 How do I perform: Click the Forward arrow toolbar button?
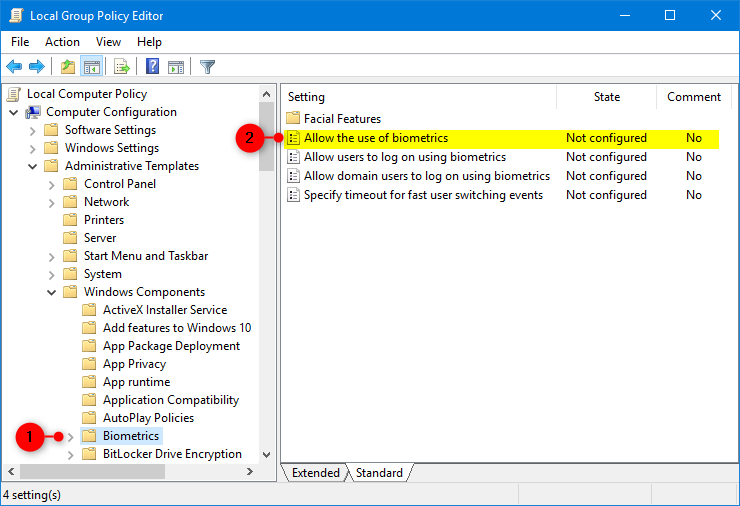pos(37,67)
